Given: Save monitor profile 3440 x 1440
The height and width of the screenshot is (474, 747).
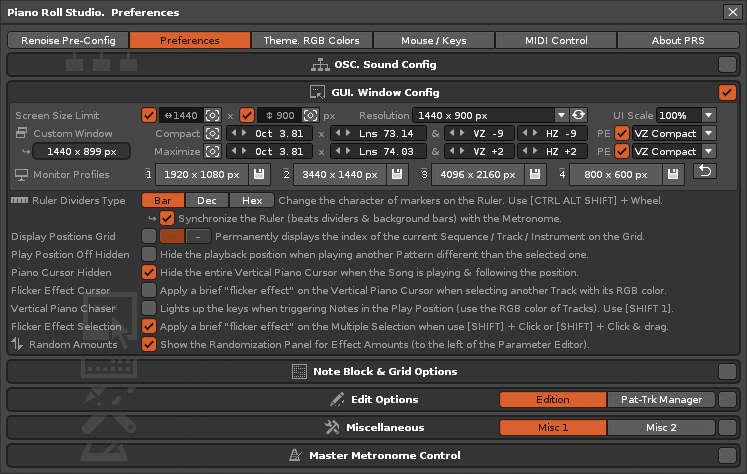Looking at the screenshot, I should 397,174.
